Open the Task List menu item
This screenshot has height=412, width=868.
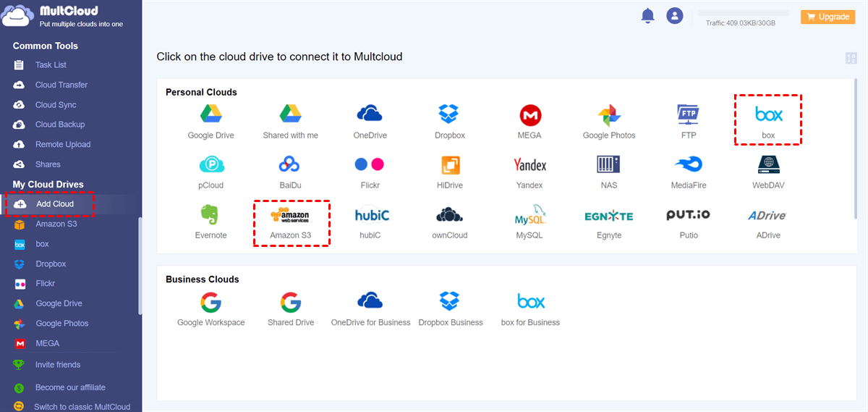pos(51,65)
